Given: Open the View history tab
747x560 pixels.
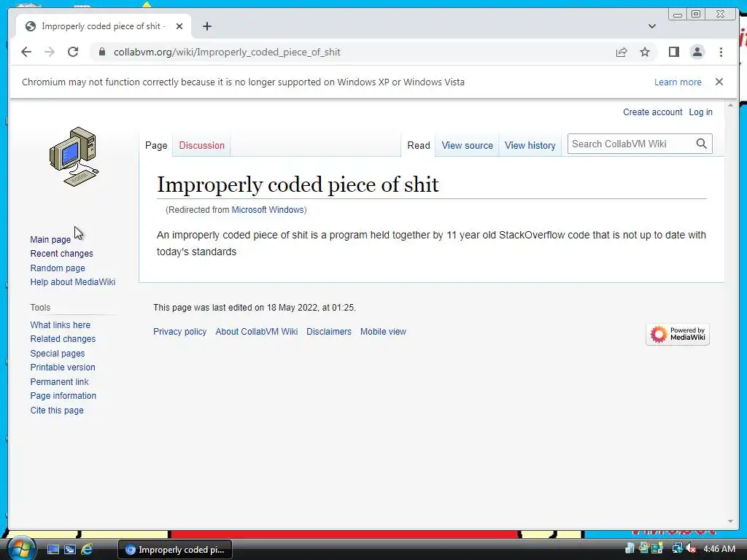Looking at the screenshot, I should (x=530, y=145).
